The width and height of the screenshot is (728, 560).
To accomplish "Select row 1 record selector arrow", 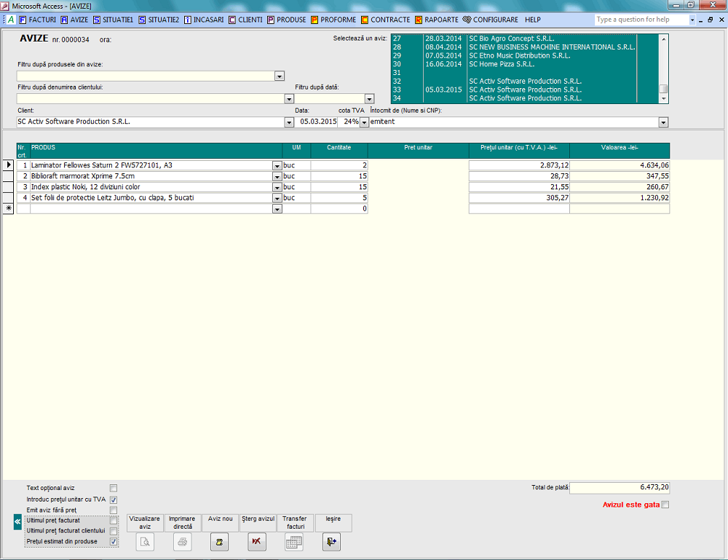I will (8, 165).
